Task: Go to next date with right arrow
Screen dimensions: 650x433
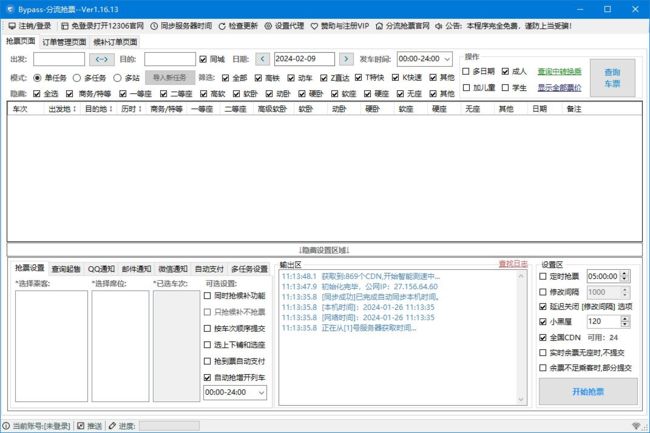Action: [346, 59]
